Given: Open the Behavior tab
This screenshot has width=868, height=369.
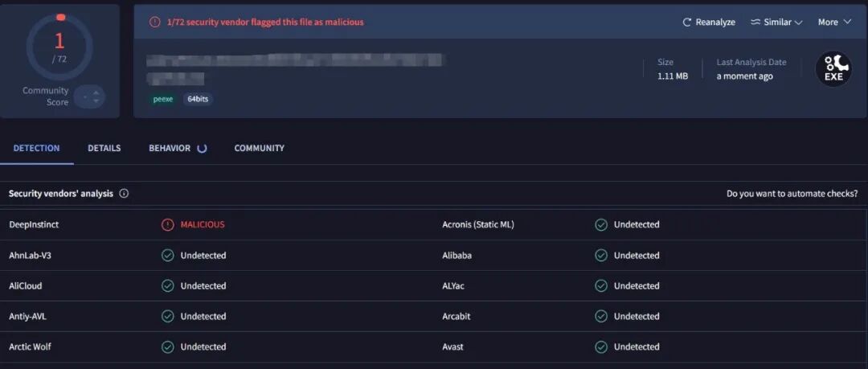Looking at the screenshot, I should click(170, 148).
